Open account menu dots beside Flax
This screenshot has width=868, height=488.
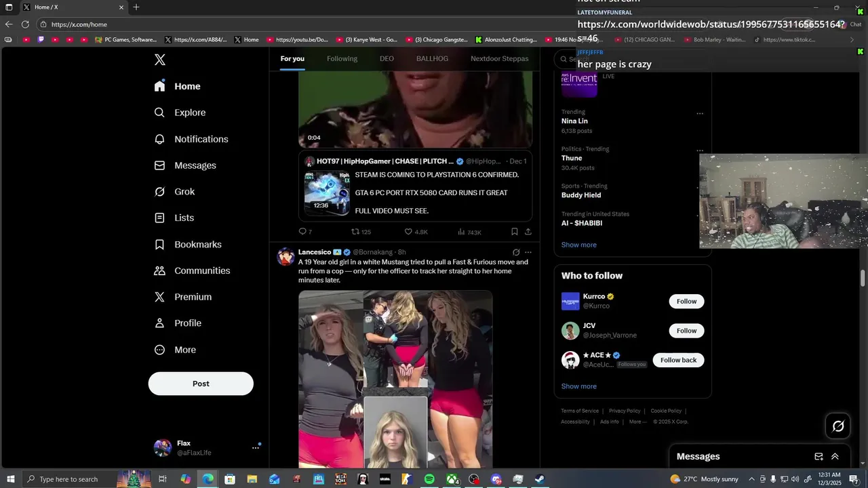point(256,447)
